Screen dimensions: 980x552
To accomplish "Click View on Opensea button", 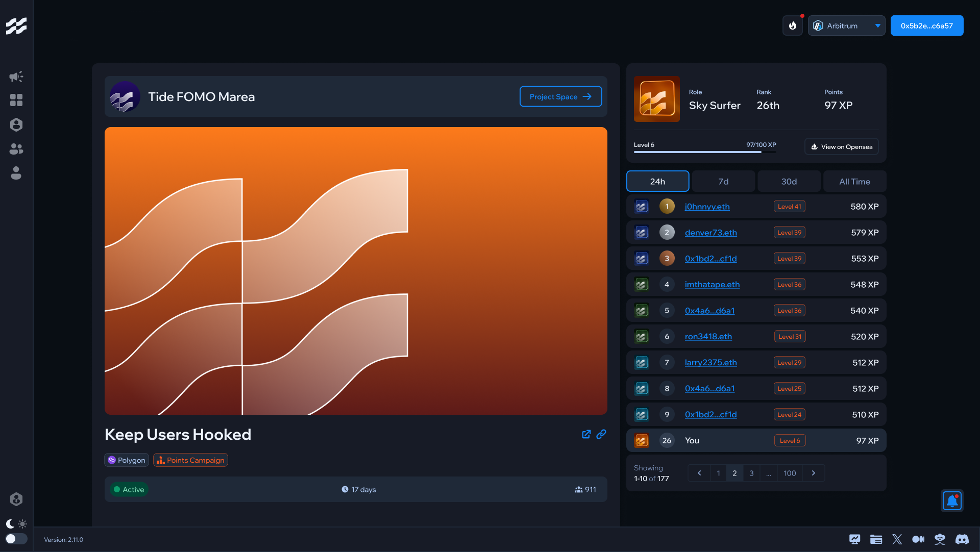I will (x=842, y=147).
